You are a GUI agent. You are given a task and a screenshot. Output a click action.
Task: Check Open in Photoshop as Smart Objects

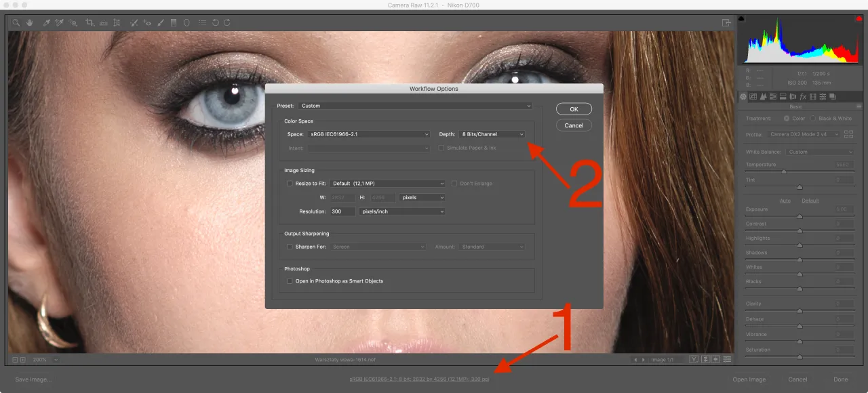pyautogui.click(x=290, y=281)
